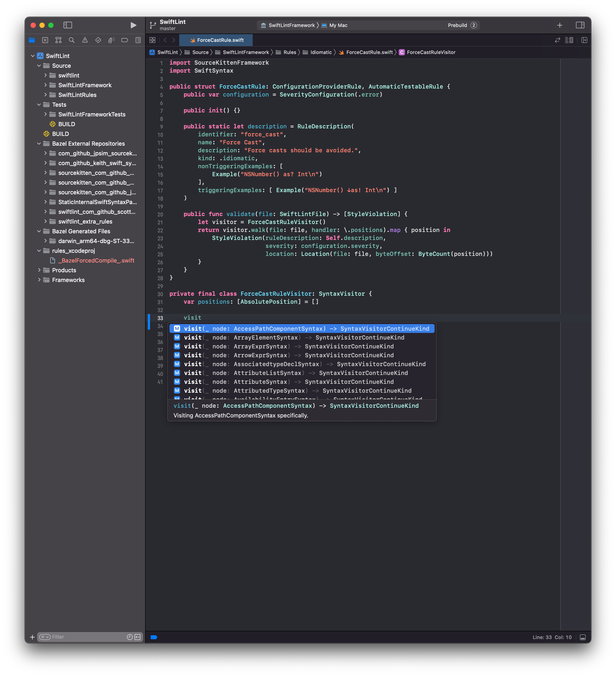The width and height of the screenshot is (616, 676).
Task: Toggle the inspectors panel on the right
Action: [x=580, y=25]
